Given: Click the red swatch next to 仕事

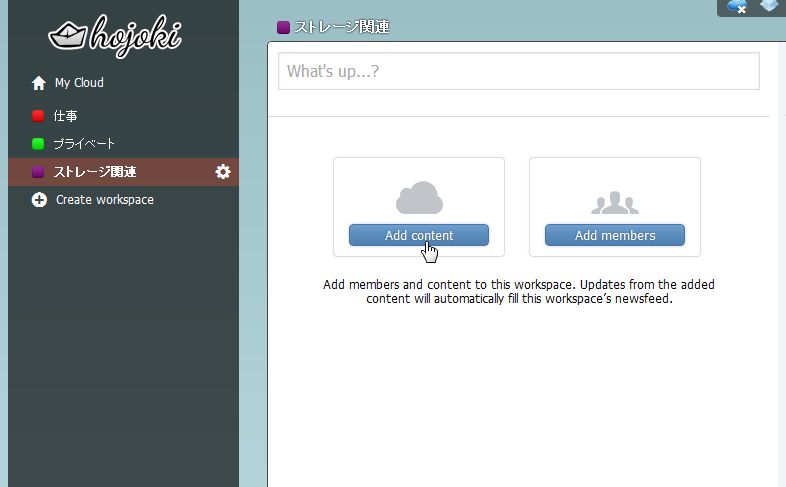Looking at the screenshot, I should (38, 116).
